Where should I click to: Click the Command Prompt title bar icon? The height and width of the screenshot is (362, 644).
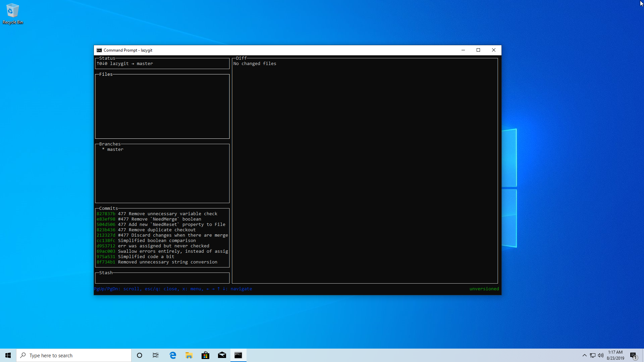pos(99,50)
